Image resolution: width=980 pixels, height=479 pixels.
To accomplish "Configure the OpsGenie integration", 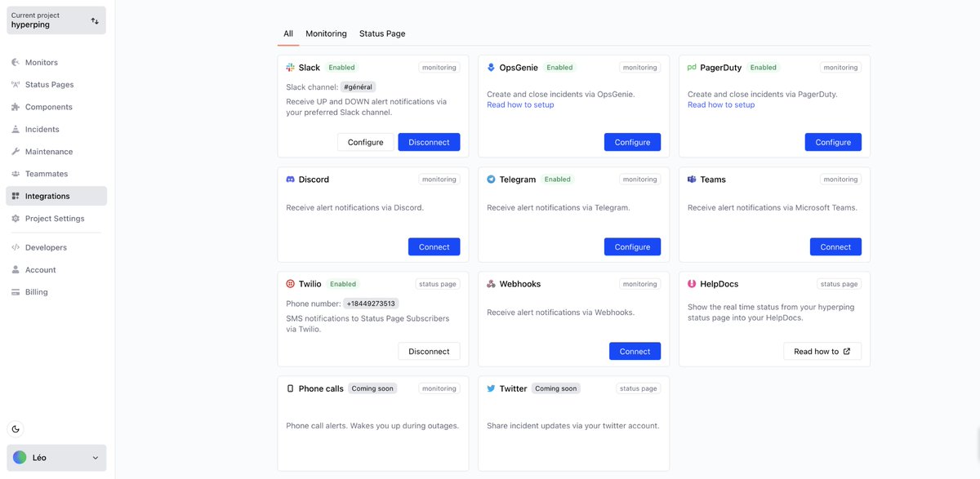I will tap(632, 142).
